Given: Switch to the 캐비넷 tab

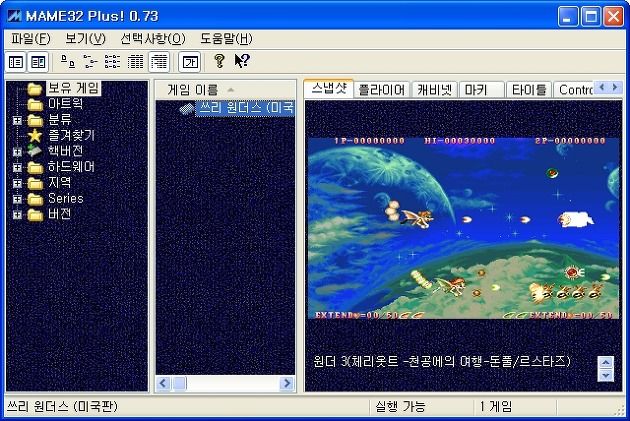Looking at the screenshot, I should [434, 90].
